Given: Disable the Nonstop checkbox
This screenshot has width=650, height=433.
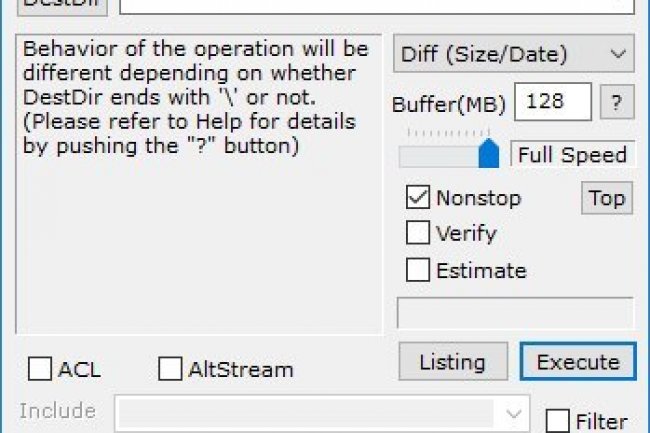Looking at the screenshot, I should coord(418,198).
